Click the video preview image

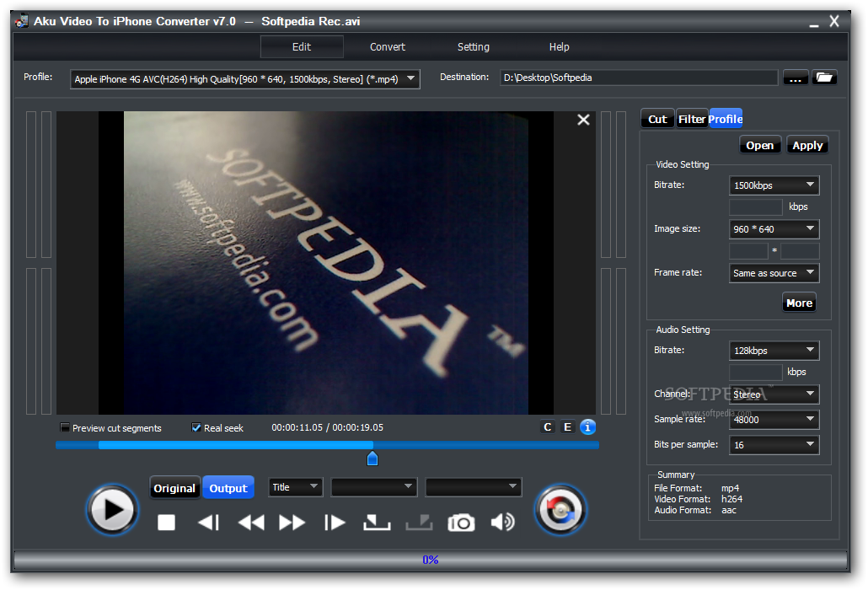(326, 263)
